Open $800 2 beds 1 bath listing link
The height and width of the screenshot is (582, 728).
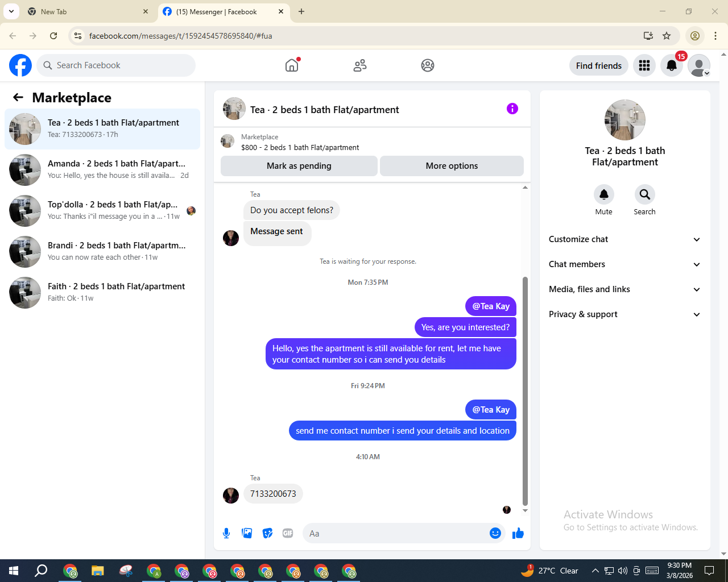pos(300,147)
